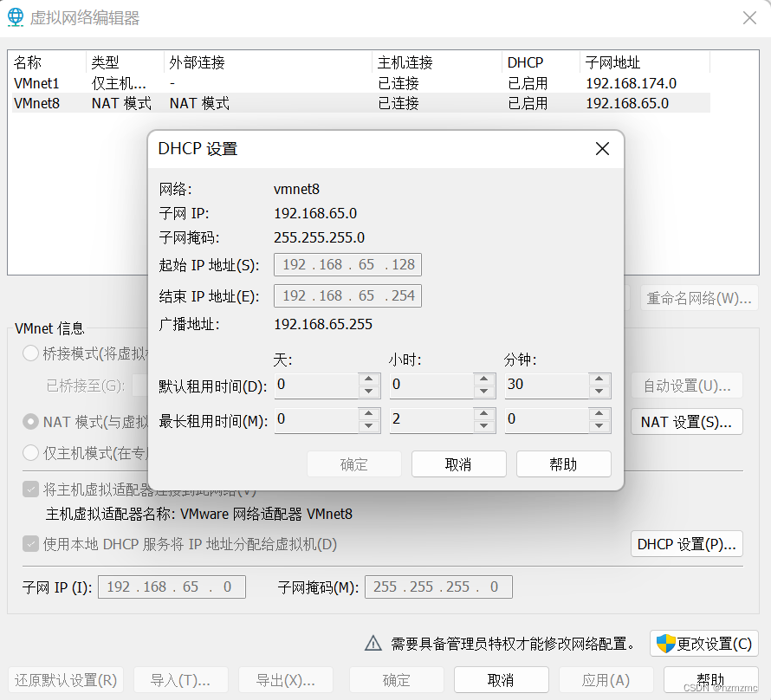
Task: Click the UAC shield icon on 更改设置(C)
Action: point(666,643)
